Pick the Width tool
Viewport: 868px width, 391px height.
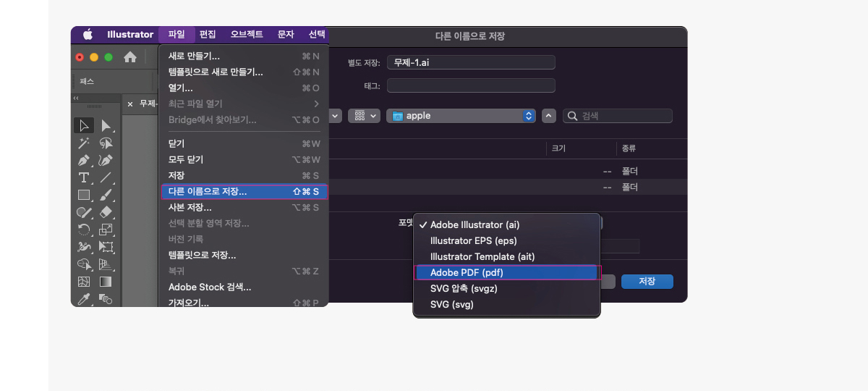pos(84,247)
